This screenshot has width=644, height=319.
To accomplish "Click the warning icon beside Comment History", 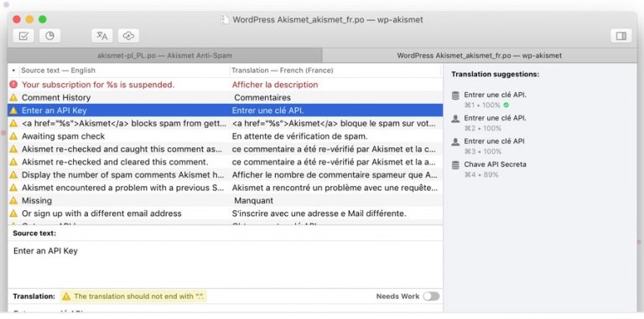I will (x=13, y=98).
